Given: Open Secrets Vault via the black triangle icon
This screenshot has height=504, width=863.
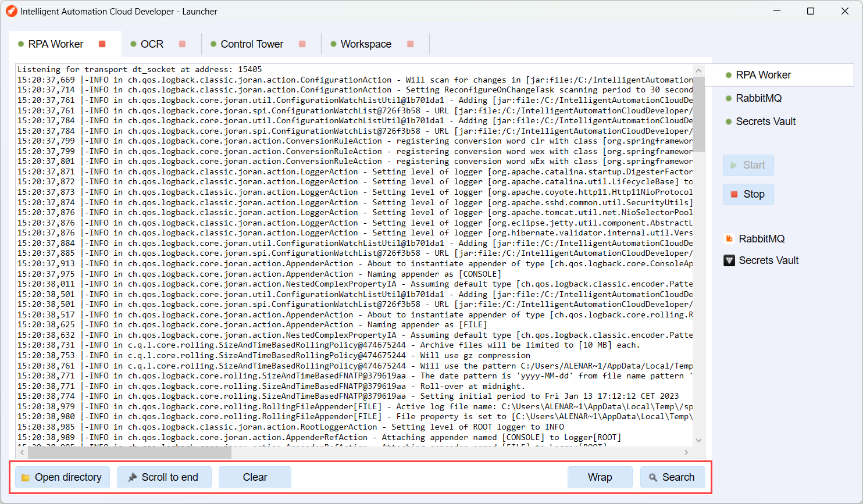Looking at the screenshot, I should [729, 260].
